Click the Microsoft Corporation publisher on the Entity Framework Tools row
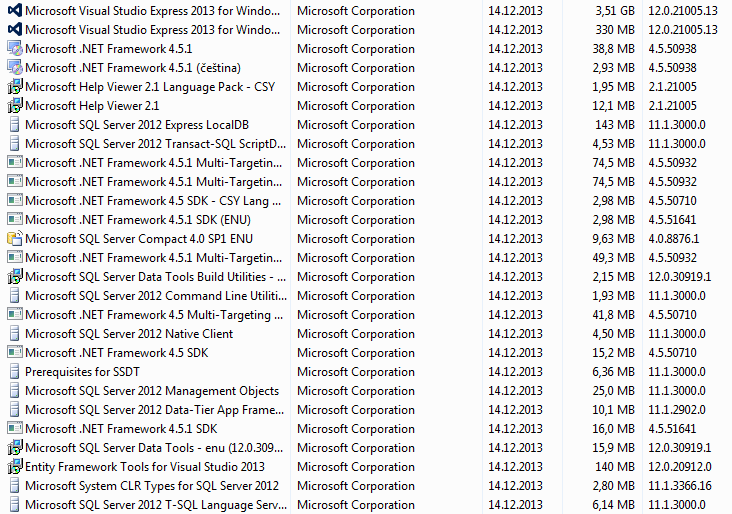The width and height of the screenshot is (732, 514). (x=356, y=467)
